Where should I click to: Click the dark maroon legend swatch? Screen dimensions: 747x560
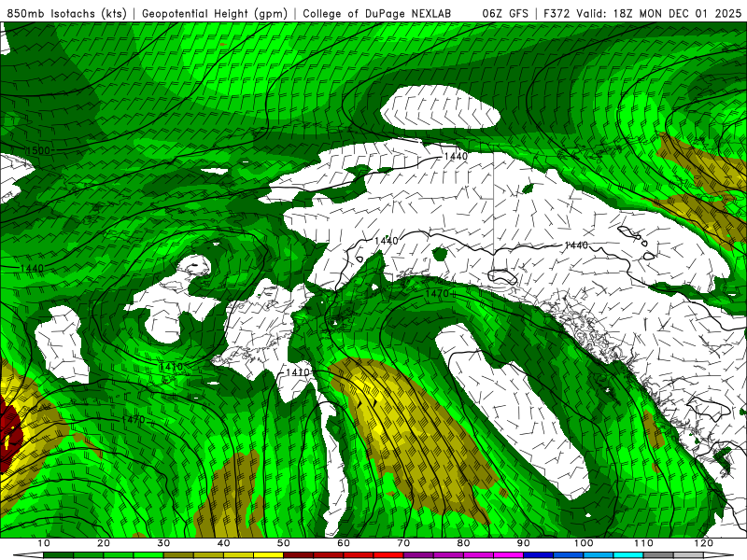298,555
